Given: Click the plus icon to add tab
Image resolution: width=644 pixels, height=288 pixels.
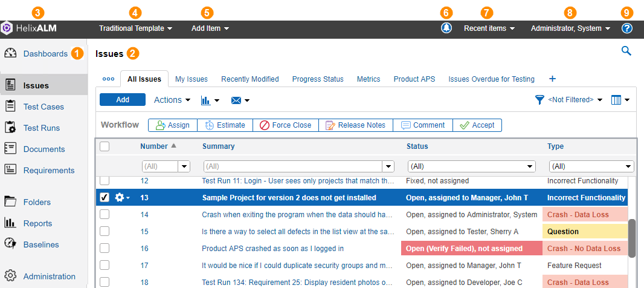Looking at the screenshot, I should coord(552,79).
